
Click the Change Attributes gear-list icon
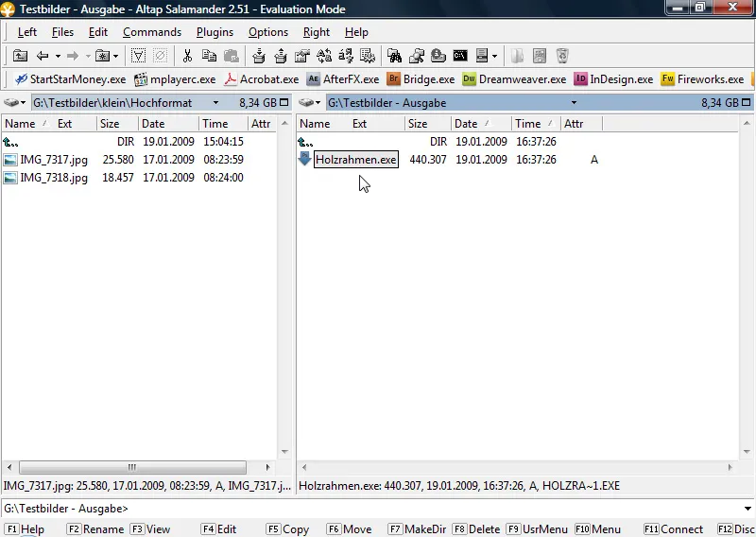(x=368, y=56)
